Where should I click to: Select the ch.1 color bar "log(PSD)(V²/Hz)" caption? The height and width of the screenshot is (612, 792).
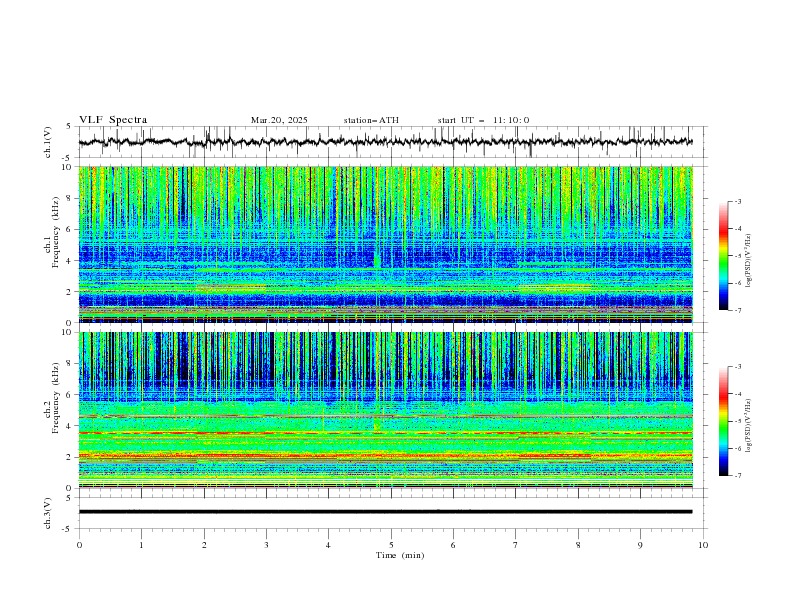[x=748, y=261]
